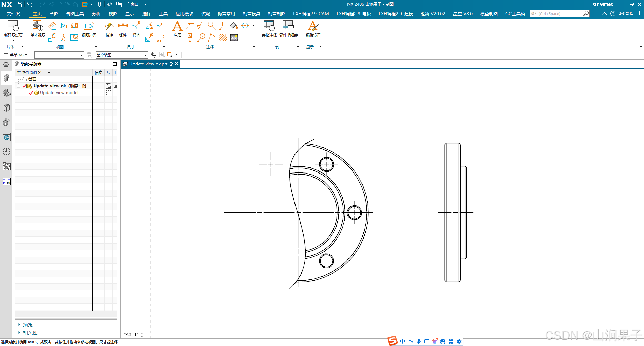
Task: Select the 截面 folder in navigator
Action: click(29, 79)
